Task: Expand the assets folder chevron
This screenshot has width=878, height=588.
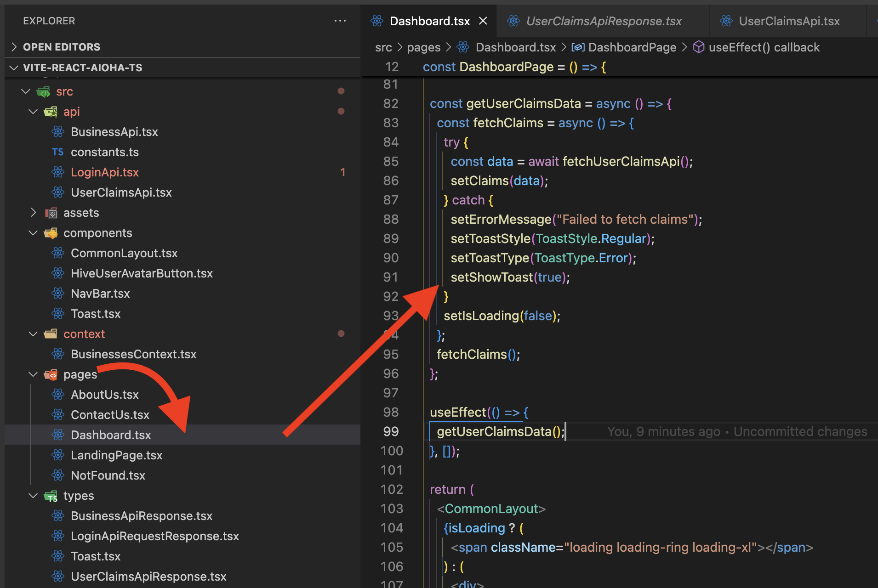Action: pos(33,213)
